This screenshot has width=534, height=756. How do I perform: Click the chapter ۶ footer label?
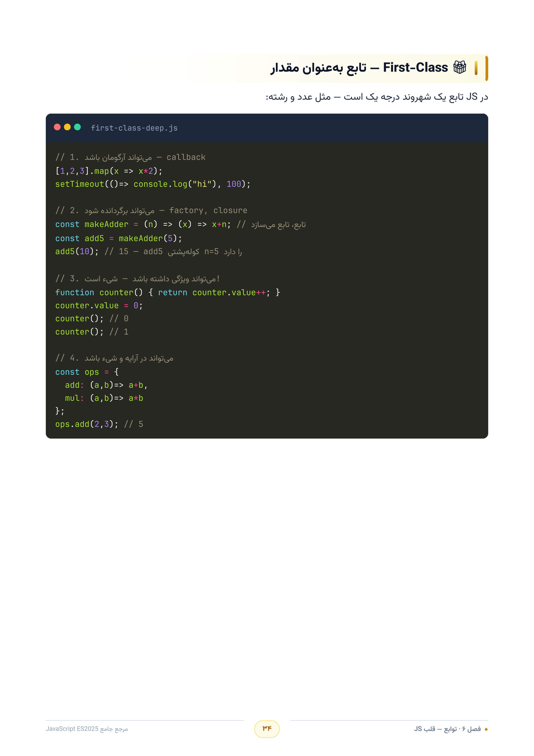(x=447, y=729)
